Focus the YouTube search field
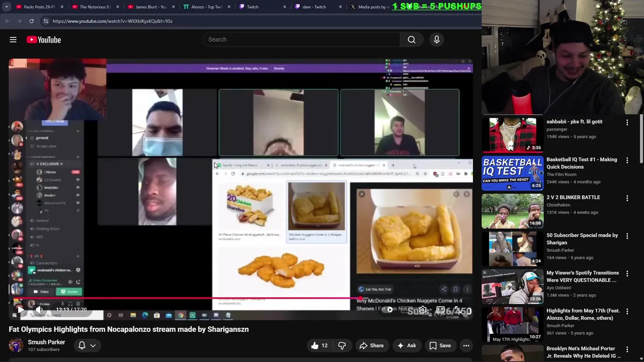644x362 pixels. pos(301,40)
